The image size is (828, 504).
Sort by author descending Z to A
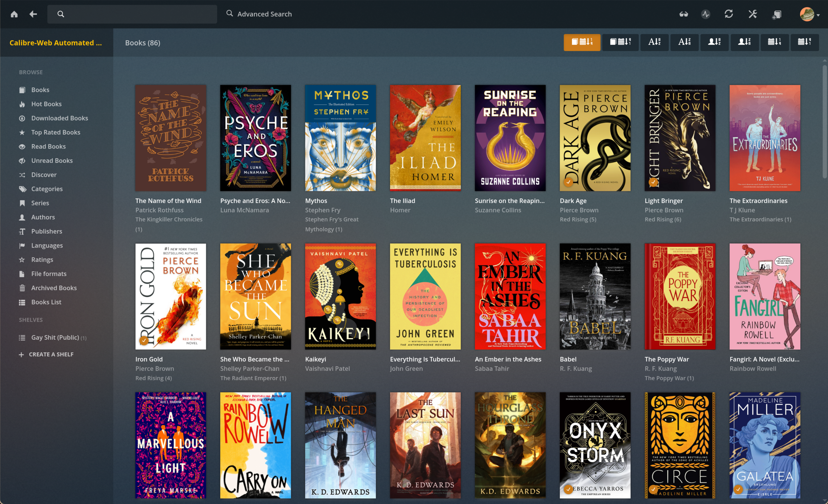point(744,42)
